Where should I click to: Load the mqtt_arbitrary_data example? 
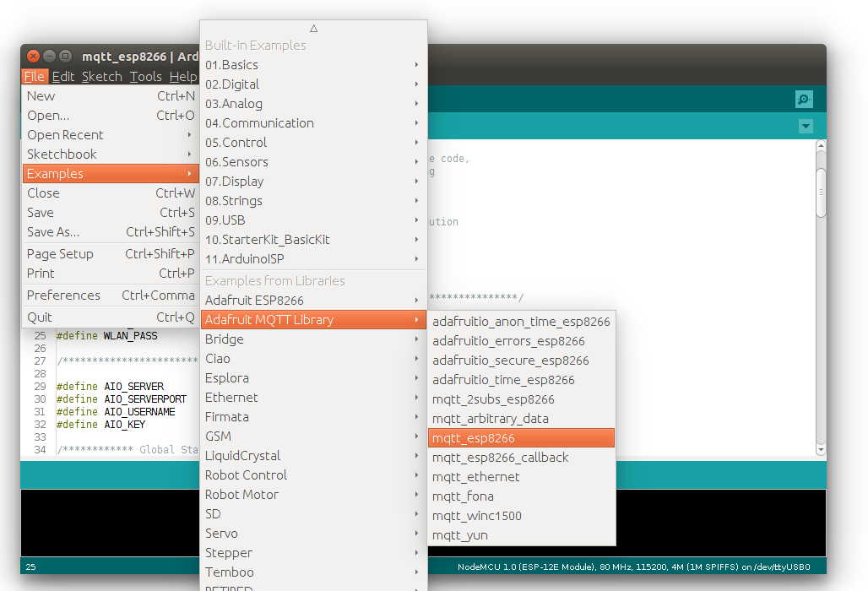pos(522,419)
